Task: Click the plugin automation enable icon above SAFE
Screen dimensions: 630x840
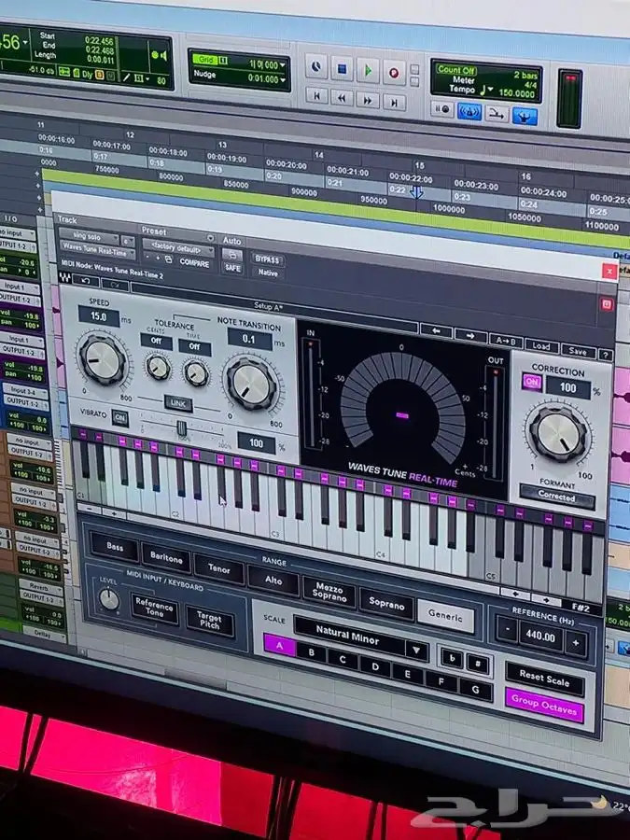Action: click(232, 255)
